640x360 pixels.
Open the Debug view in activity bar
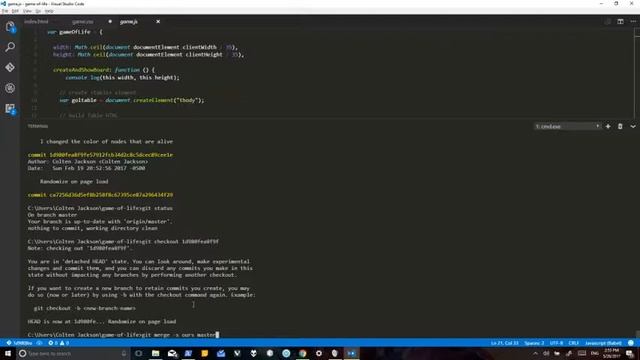tap(10, 88)
